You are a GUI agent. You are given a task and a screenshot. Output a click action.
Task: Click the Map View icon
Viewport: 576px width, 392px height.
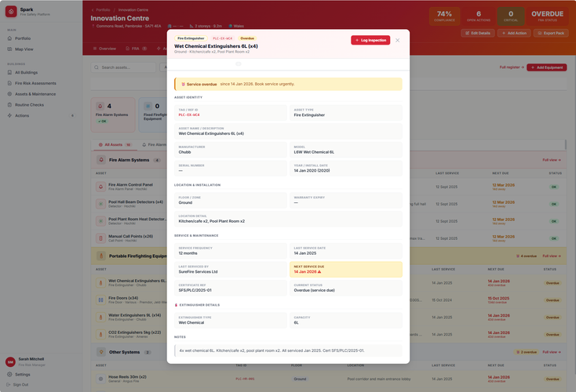point(10,49)
